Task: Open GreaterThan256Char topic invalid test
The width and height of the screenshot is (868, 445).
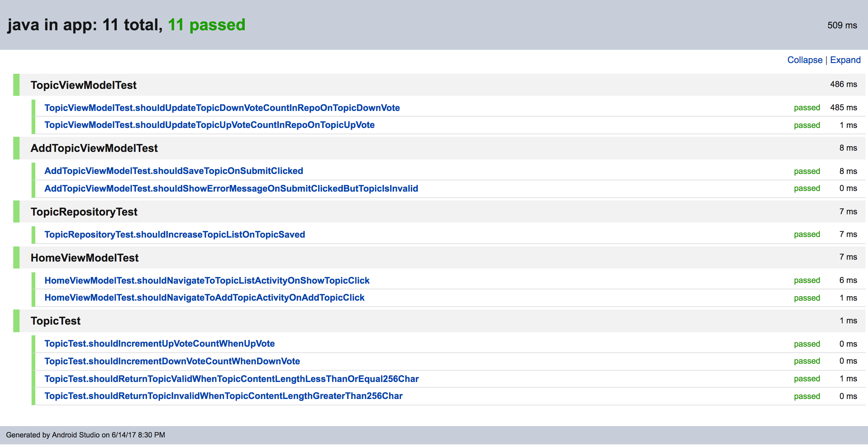Action: tap(223, 396)
